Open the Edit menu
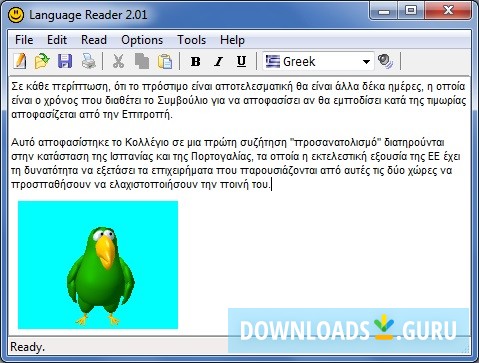Screen dimensions: 479x363 [x=57, y=40]
